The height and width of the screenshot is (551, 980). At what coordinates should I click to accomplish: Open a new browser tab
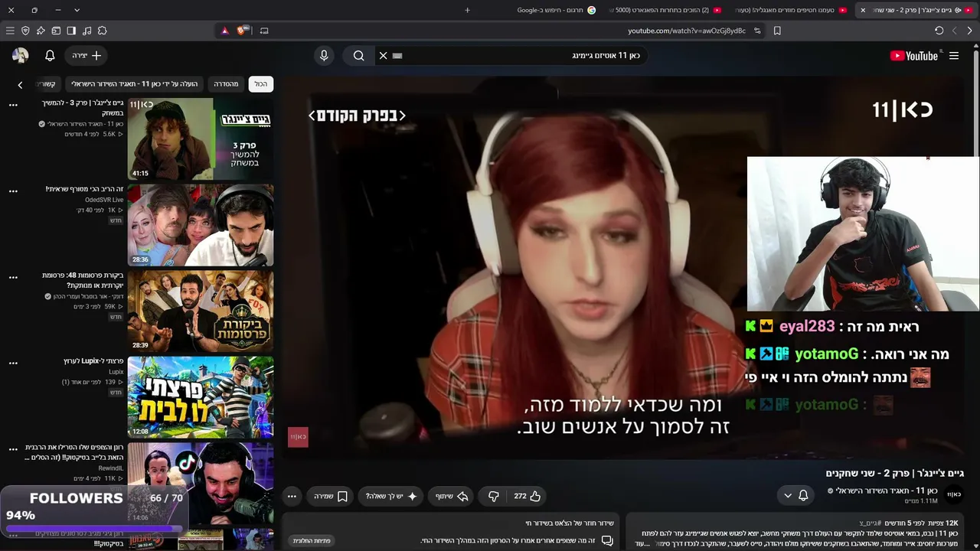pos(467,10)
